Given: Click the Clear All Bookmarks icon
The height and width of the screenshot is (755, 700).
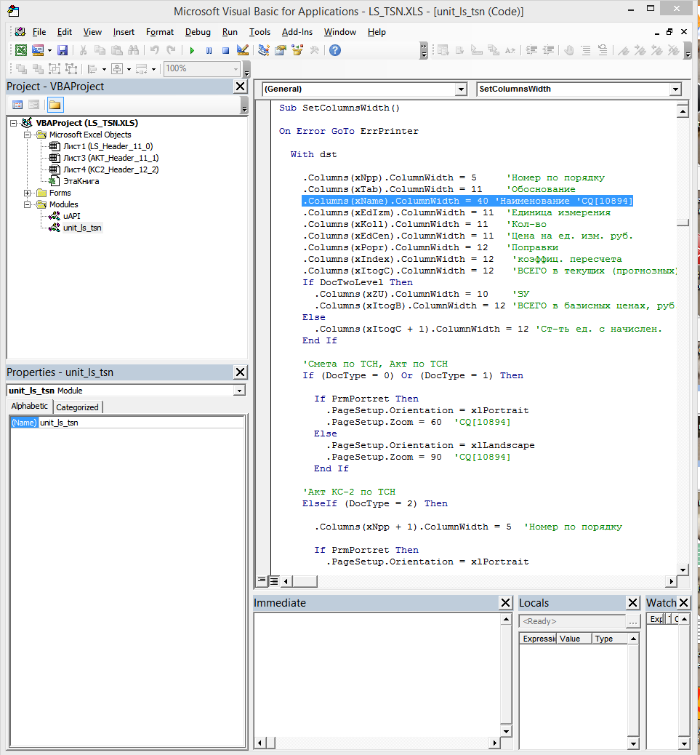Looking at the screenshot, I should [674, 50].
